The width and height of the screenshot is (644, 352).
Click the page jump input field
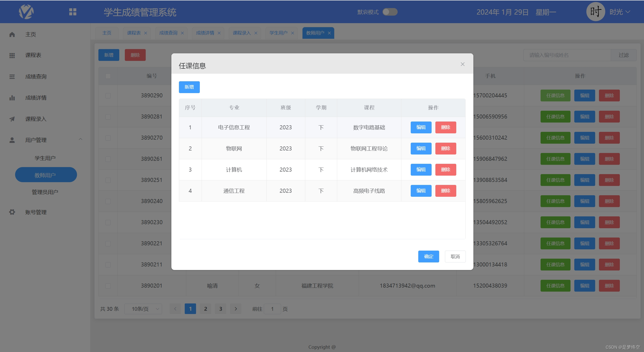click(x=272, y=309)
